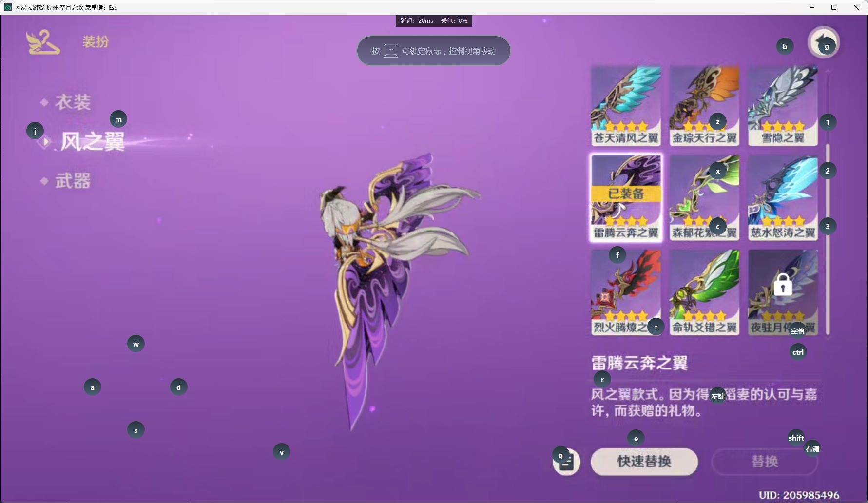Tap the virtual 空格 key overlay

(798, 330)
